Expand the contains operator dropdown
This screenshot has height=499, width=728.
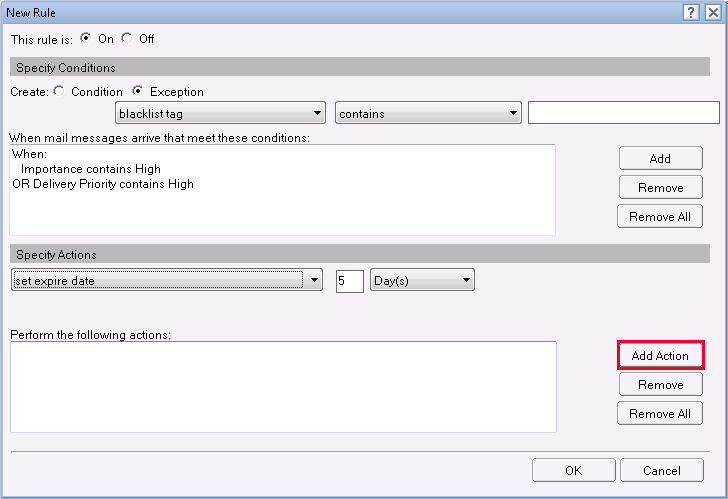pyautogui.click(x=428, y=113)
